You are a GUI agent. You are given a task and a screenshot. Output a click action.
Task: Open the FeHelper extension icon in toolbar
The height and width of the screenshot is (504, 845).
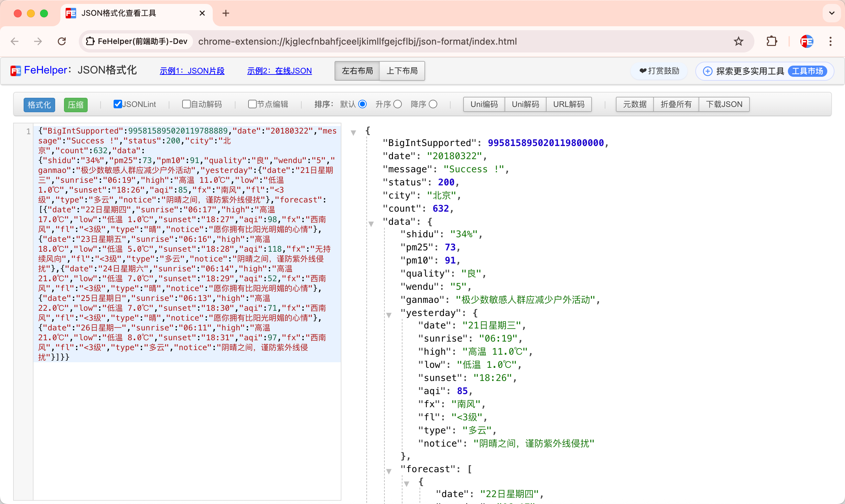coord(807,41)
